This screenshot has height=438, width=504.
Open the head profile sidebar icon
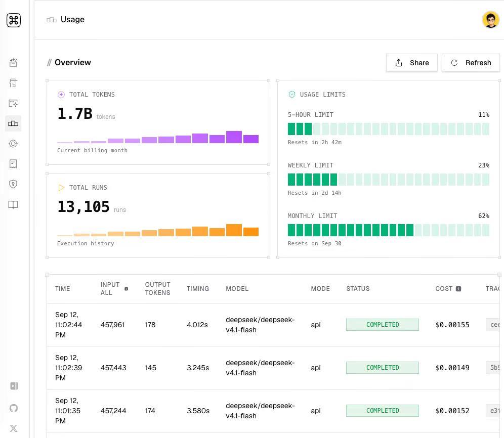point(13,83)
